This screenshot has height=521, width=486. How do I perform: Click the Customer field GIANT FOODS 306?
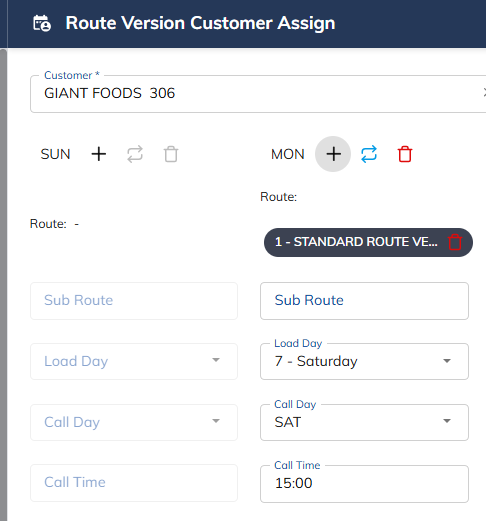[x=258, y=94]
